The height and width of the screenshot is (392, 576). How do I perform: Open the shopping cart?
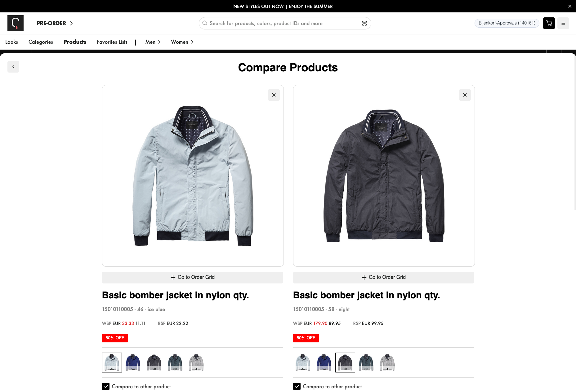coord(549,23)
